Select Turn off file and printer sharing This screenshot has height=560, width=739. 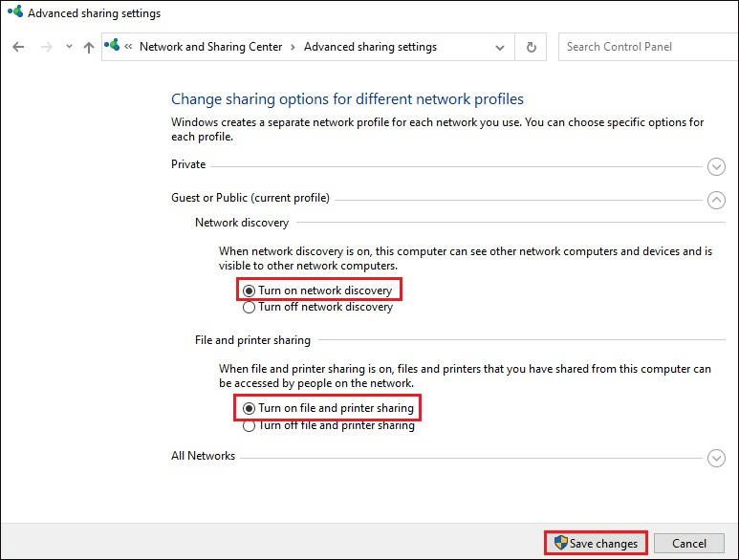coord(328,426)
